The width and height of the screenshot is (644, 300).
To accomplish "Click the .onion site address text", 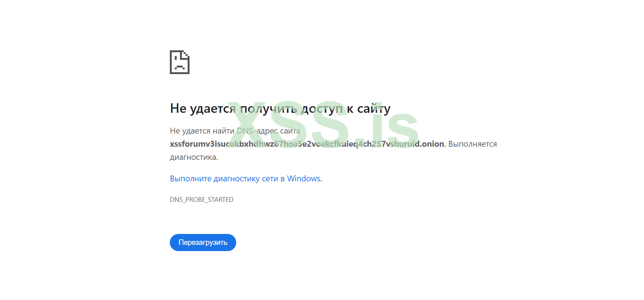I will (x=307, y=144).
